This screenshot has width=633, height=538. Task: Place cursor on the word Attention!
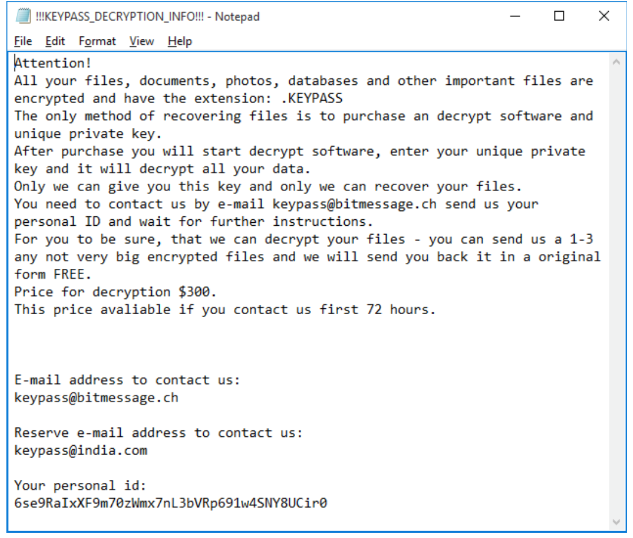(52, 63)
